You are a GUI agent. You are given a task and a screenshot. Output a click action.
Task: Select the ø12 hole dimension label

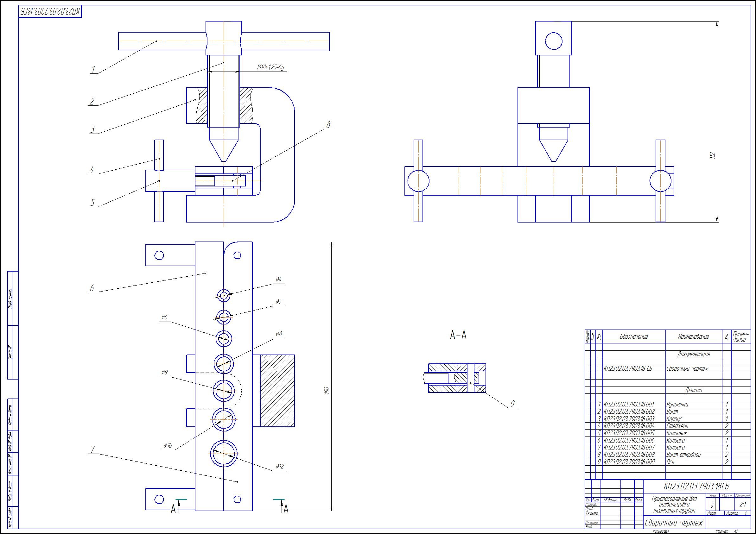tap(280, 466)
